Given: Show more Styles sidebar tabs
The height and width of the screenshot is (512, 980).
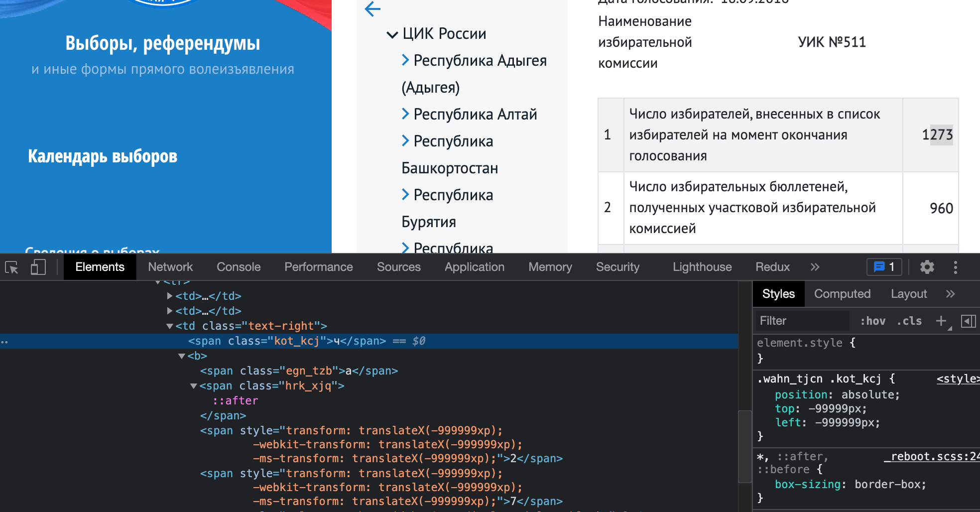Looking at the screenshot, I should point(950,294).
